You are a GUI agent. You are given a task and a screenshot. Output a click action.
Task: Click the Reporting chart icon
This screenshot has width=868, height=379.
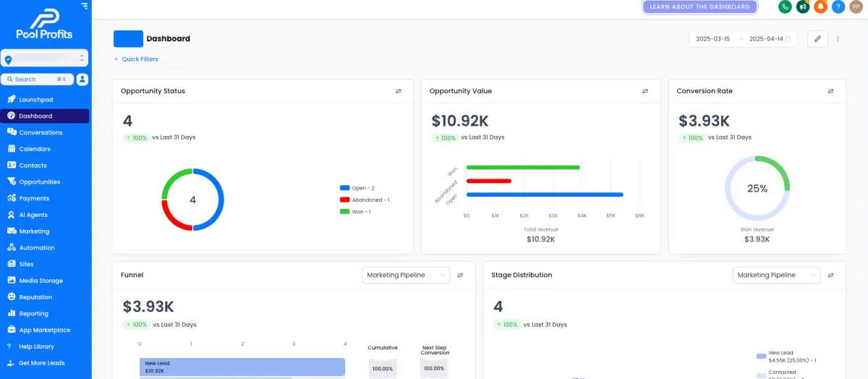[12, 313]
